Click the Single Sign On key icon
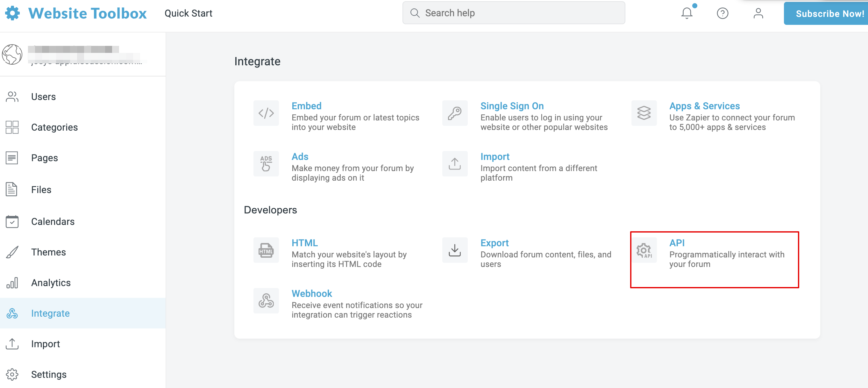Viewport: 868px width, 388px height. click(x=455, y=113)
